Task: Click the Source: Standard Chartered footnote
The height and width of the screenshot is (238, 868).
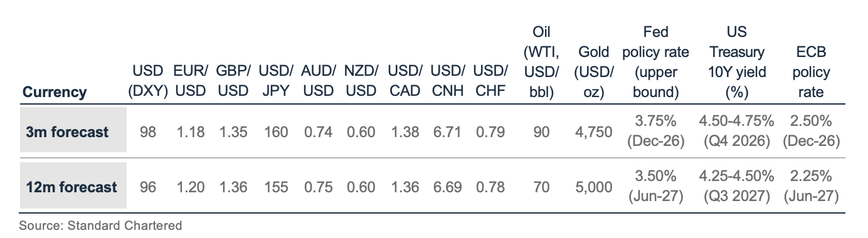Action: pyautogui.click(x=100, y=225)
